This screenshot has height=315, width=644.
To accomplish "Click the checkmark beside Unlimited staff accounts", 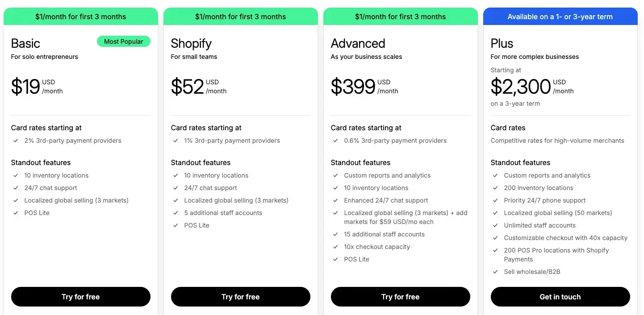I will (x=495, y=225).
